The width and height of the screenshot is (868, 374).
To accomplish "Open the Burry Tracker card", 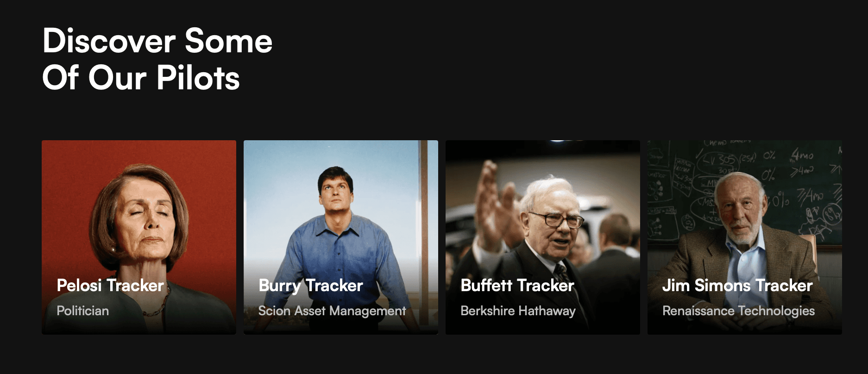I will tap(341, 237).
